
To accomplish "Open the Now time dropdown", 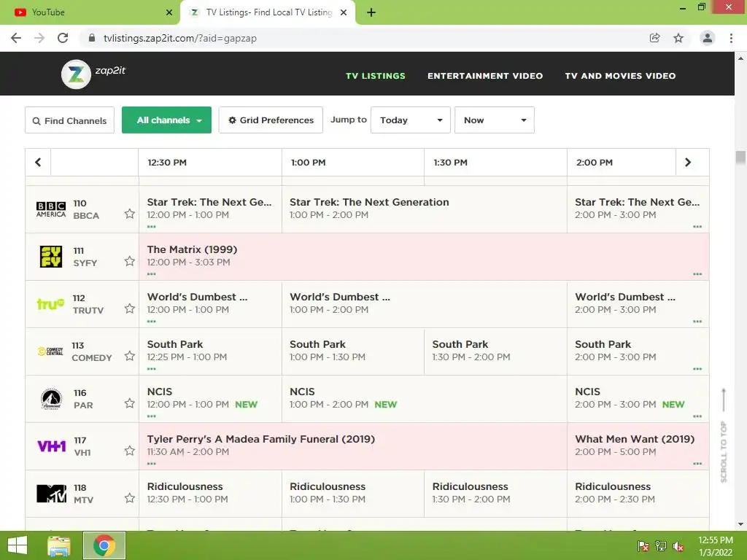I will tap(495, 120).
